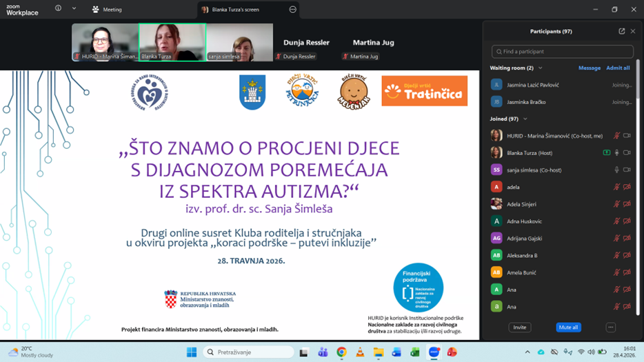The width and height of the screenshot is (644, 362).
Task: Toggle the muted microphone for adela
Action: coord(616,187)
